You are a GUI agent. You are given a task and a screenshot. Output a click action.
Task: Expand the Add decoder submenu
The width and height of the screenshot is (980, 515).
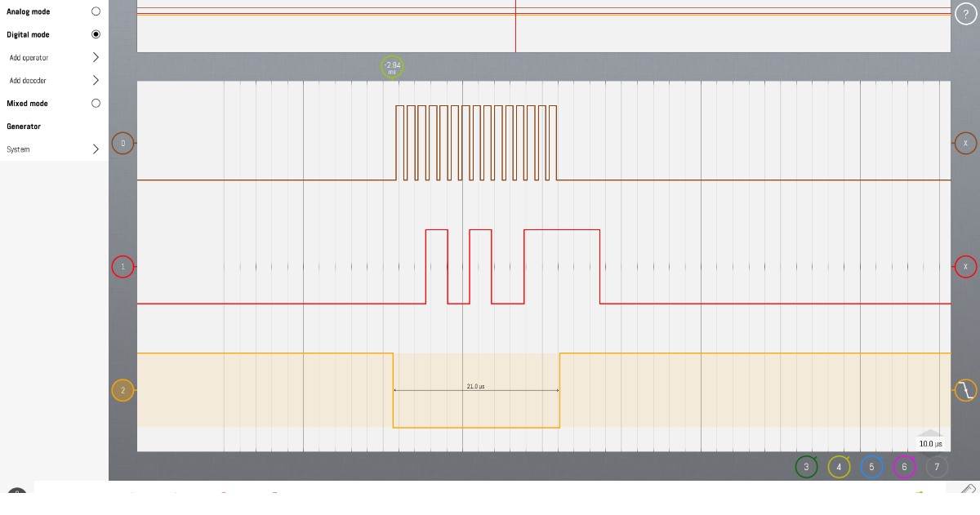[x=96, y=81]
